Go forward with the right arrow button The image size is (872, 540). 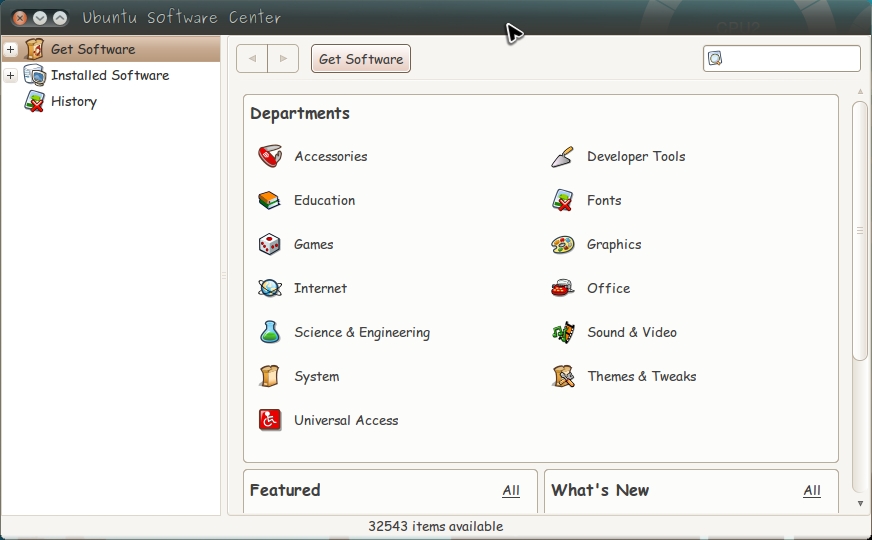coord(283,58)
